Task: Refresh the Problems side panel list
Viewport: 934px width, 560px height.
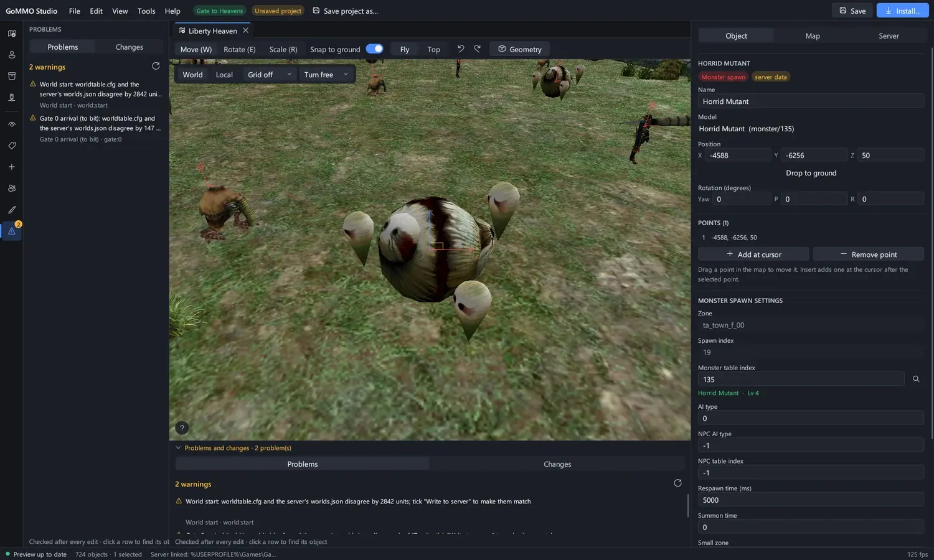Action: pyautogui.click(x=156, y=66)
